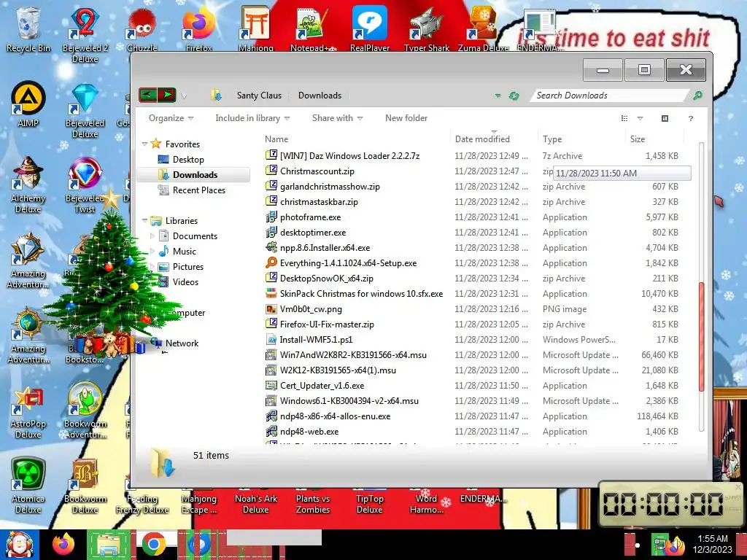
Task: Sort by the Name column header
Action: coord(276,139)
